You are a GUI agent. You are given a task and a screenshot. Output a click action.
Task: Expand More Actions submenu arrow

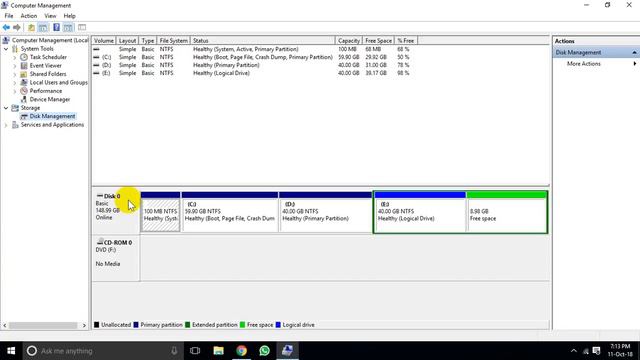(635, 64)
